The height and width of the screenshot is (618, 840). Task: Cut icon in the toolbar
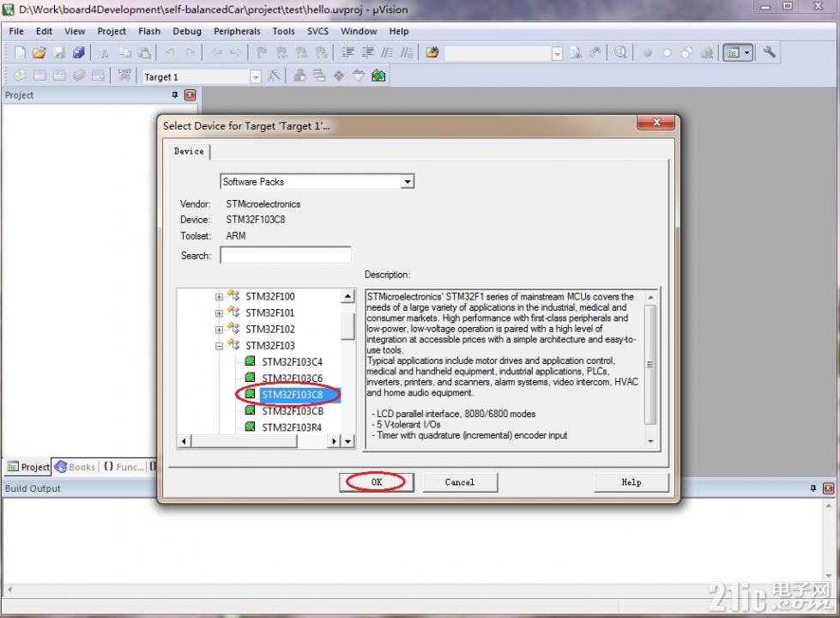pos(105,52)
